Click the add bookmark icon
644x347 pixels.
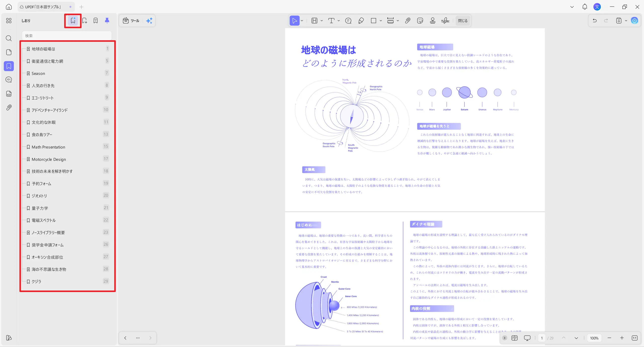(x=85, y=21)
